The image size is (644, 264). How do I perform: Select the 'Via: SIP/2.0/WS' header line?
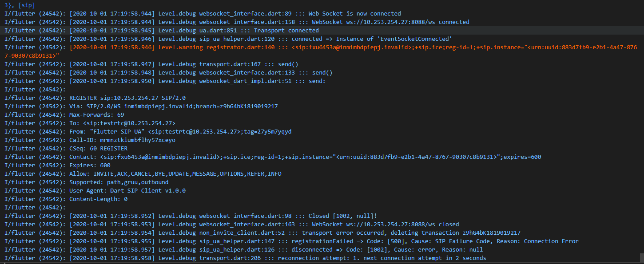(141, 106)
